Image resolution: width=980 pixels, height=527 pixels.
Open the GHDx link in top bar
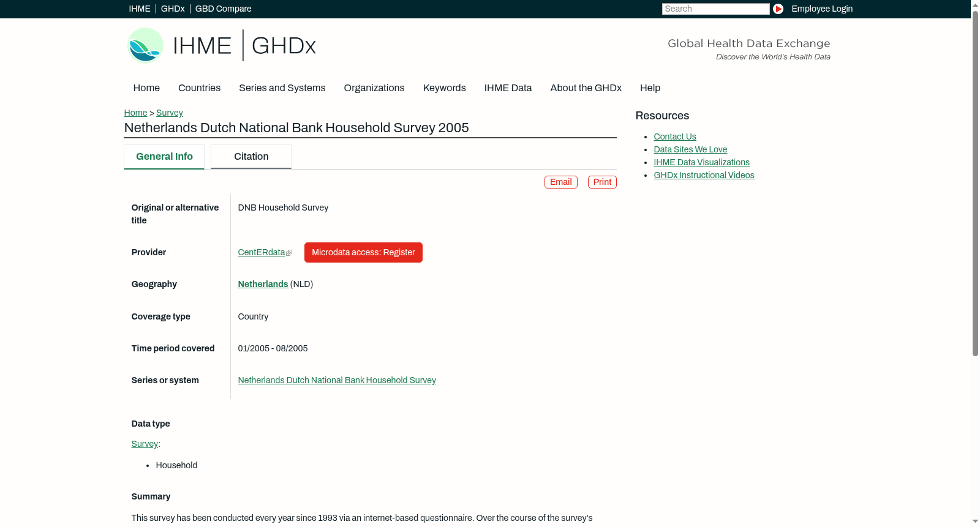173,9
